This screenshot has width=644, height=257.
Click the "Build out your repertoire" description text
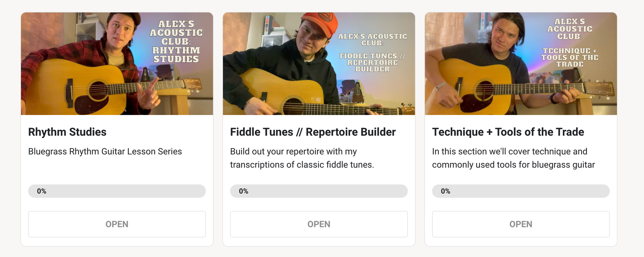[x=302, y=158]
